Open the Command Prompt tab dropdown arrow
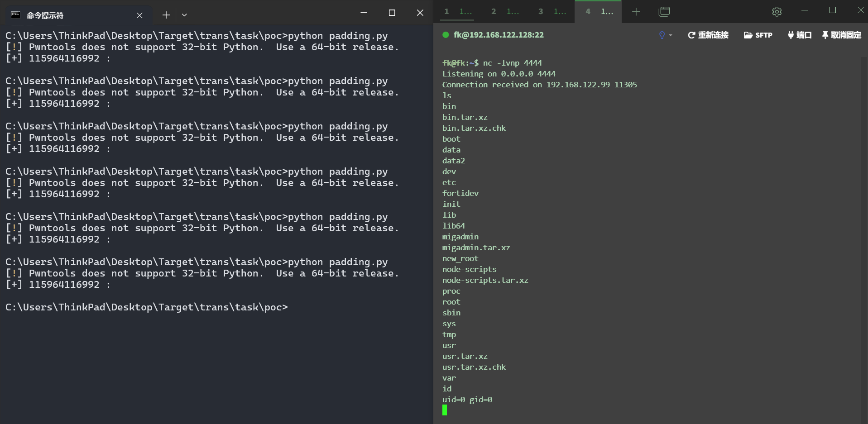868x424 pixels. (x=184, y=15)
